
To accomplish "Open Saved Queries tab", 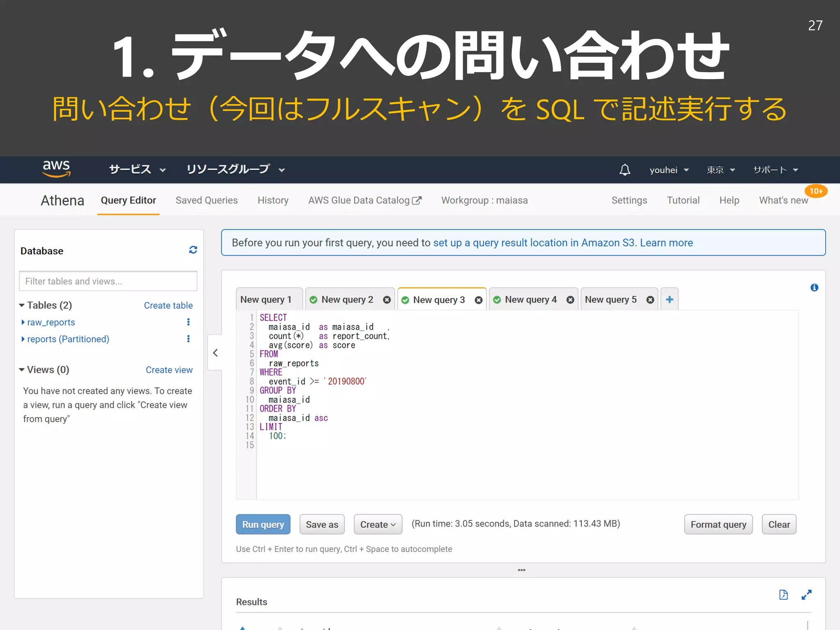I will 207,200.
